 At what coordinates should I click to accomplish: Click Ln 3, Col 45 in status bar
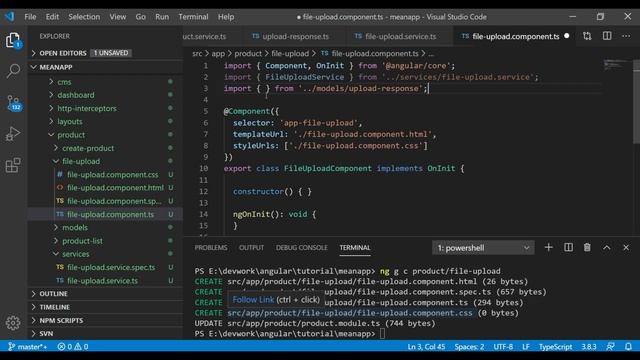coord(426,347)
